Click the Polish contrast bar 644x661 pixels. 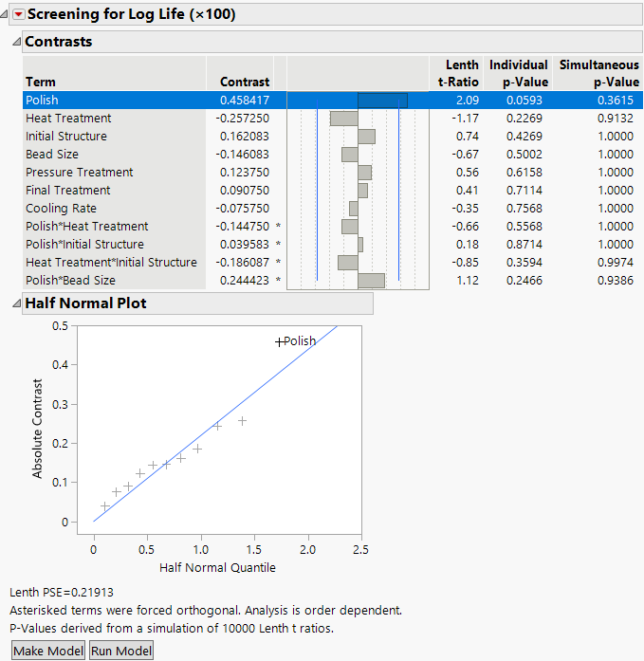click(382, 101)
